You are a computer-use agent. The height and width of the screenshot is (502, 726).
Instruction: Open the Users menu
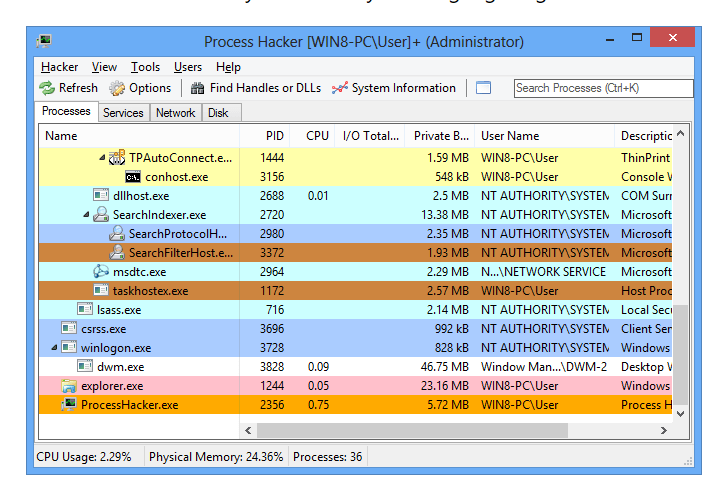coord(188,67)
